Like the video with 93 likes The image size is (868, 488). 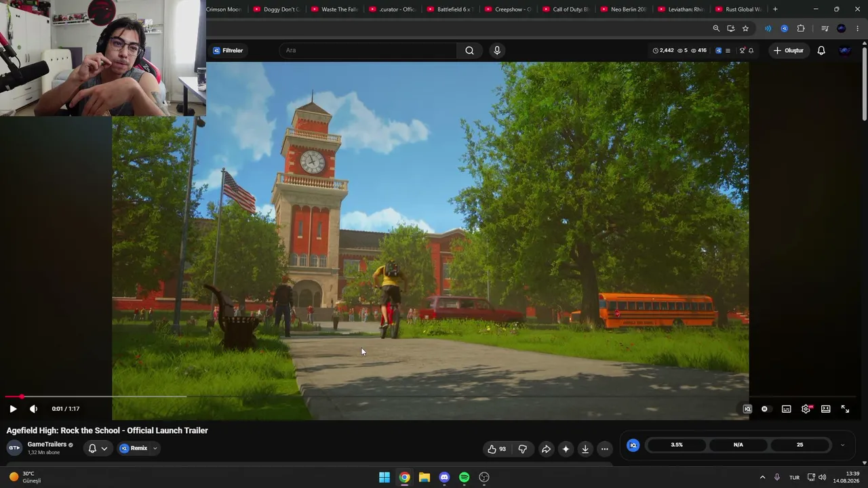tap(497, 449)
